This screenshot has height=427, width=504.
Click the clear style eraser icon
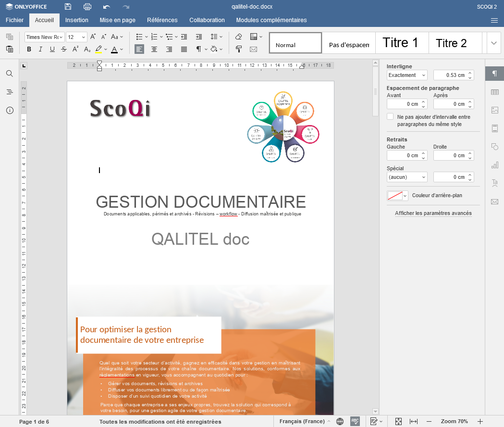[x=239, y=37]
